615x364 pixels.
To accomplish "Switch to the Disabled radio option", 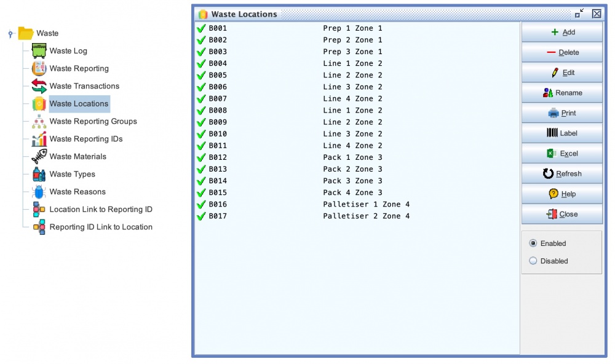I will tap(533, 261).
